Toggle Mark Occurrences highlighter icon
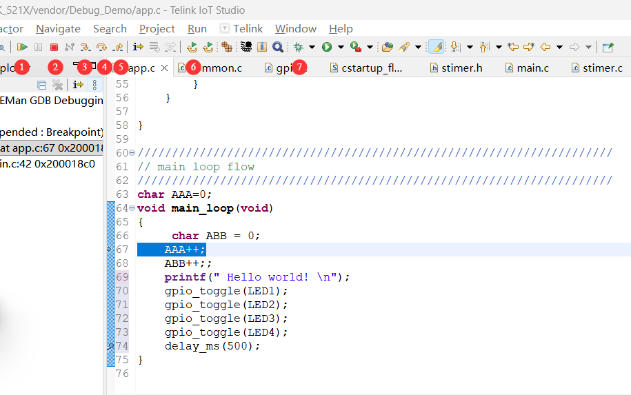The height and width of the screenshot is (395, 631). pyautogui.click(x=436, y=47)
